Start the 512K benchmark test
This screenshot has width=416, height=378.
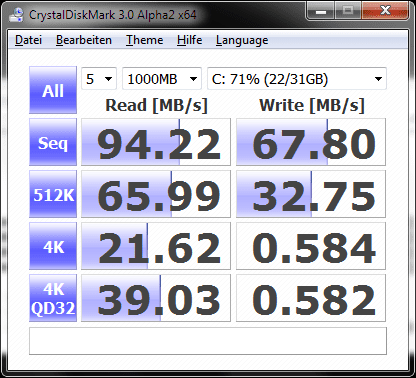[53, 194]
